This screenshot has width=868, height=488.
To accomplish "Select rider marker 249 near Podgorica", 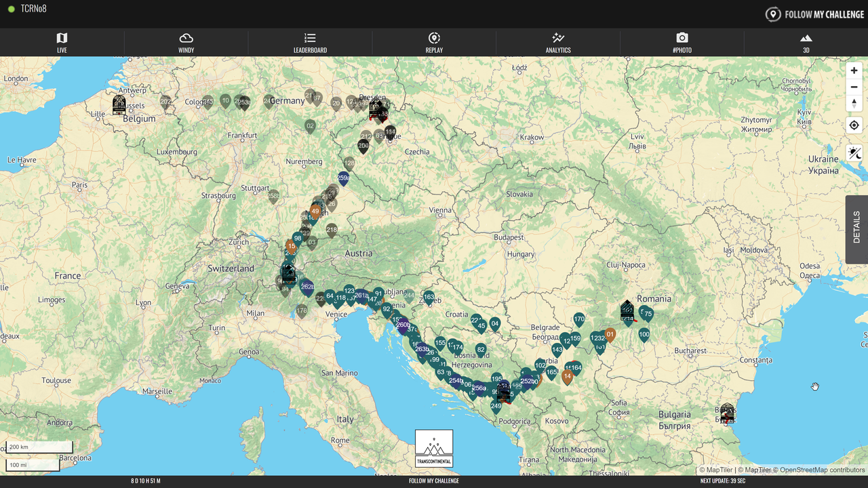I will 496,407.
